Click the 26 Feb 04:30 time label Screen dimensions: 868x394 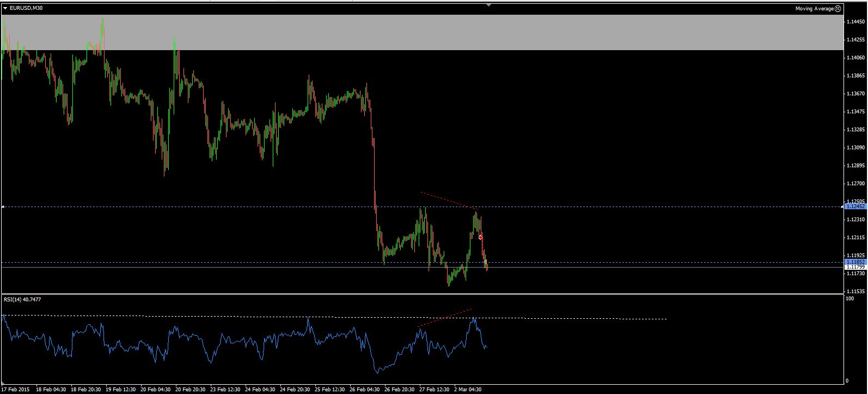(364, 390)
